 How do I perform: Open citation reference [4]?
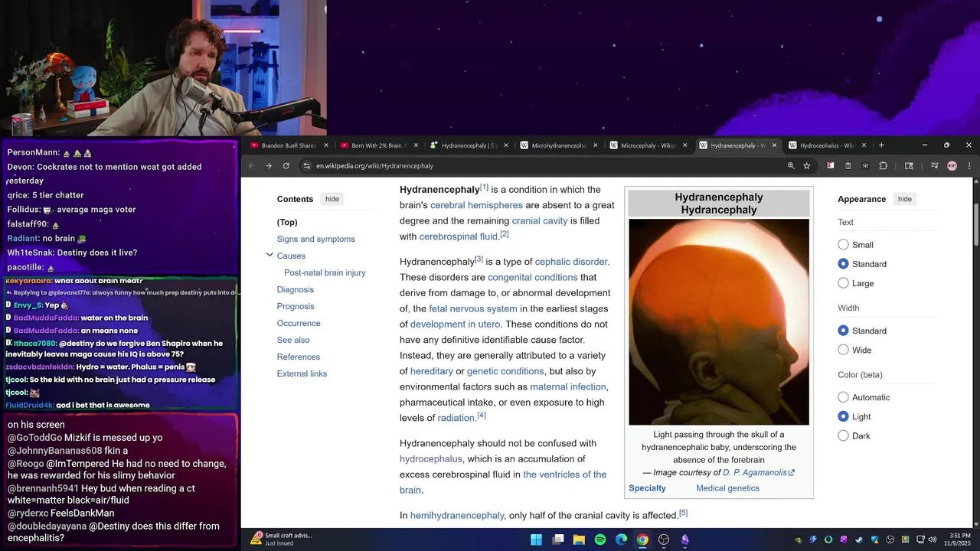(x=482, y=416)
